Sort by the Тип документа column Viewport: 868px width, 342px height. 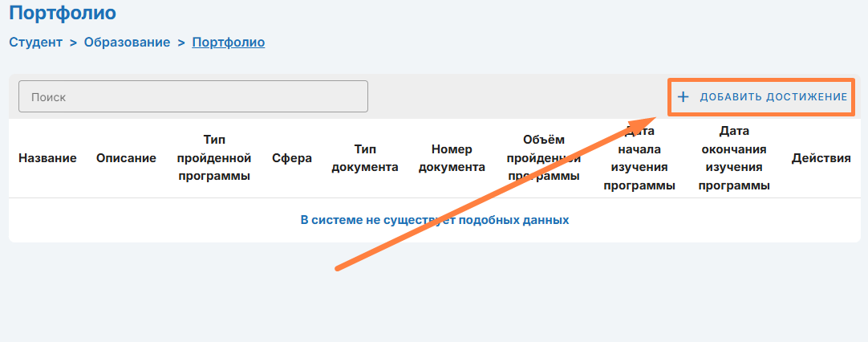point(365,158)
